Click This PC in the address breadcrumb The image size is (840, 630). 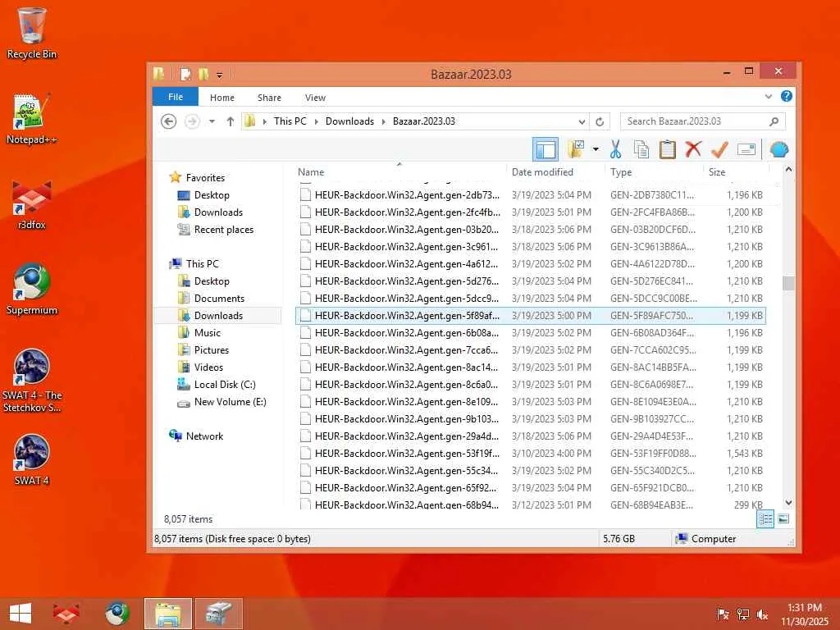pos(290,121)
